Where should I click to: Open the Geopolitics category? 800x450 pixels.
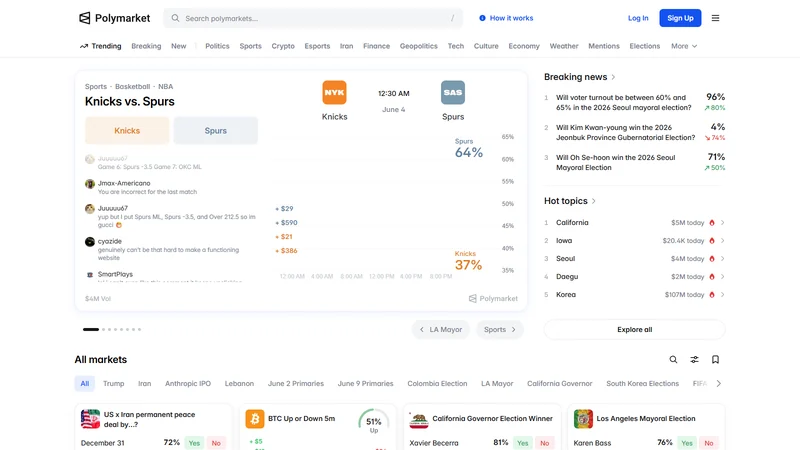click(418, 46)
